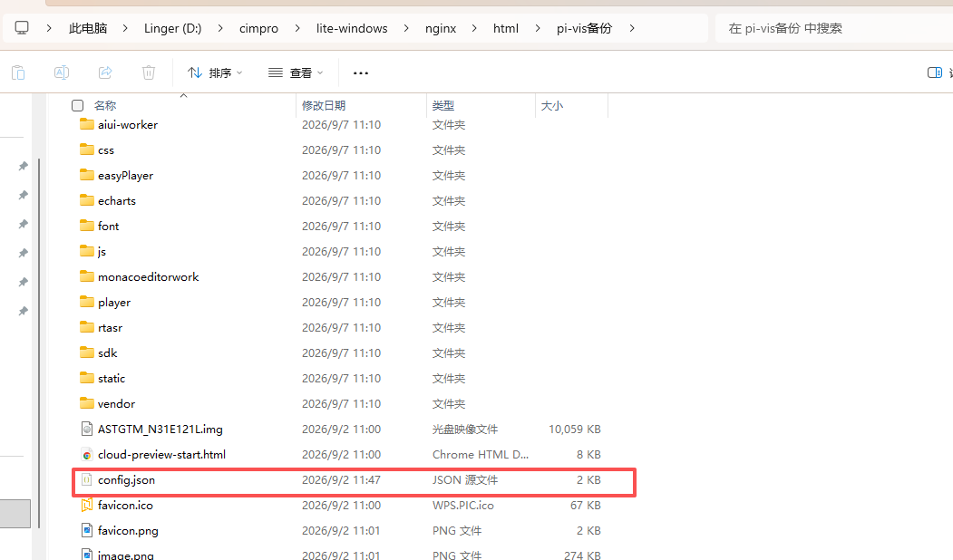Viewport: 953px width, 560px height.
Task: Click the folder icon of easyPlayer
Action: point(87,176)
